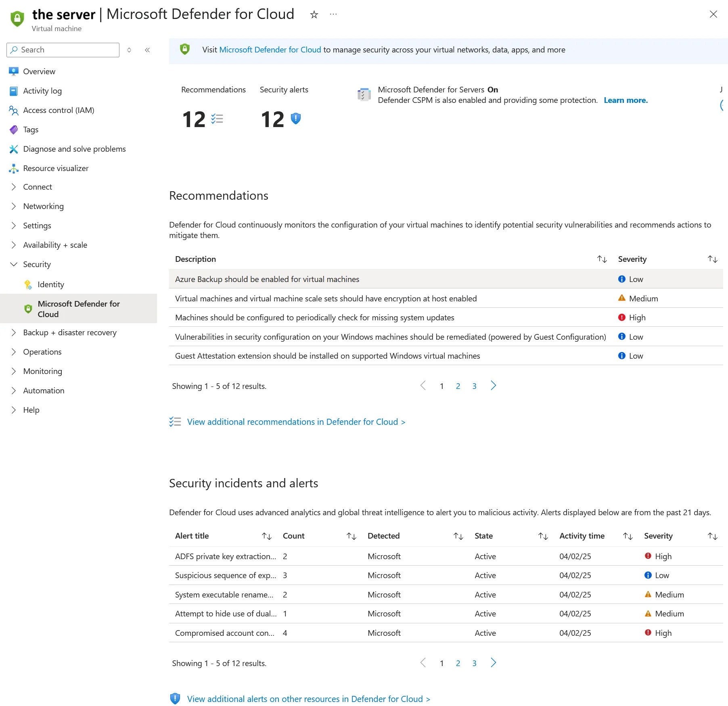Focus the sidebar Search field

(x=63, y=50)
